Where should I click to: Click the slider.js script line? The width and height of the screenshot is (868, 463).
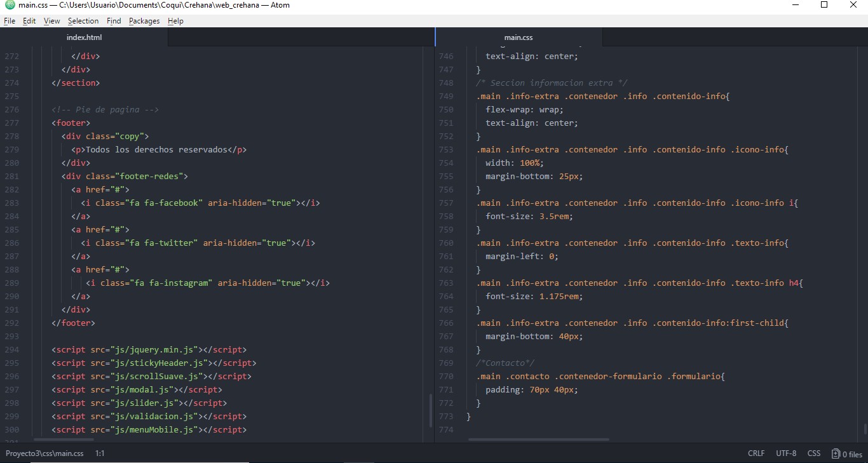(139, 403)
